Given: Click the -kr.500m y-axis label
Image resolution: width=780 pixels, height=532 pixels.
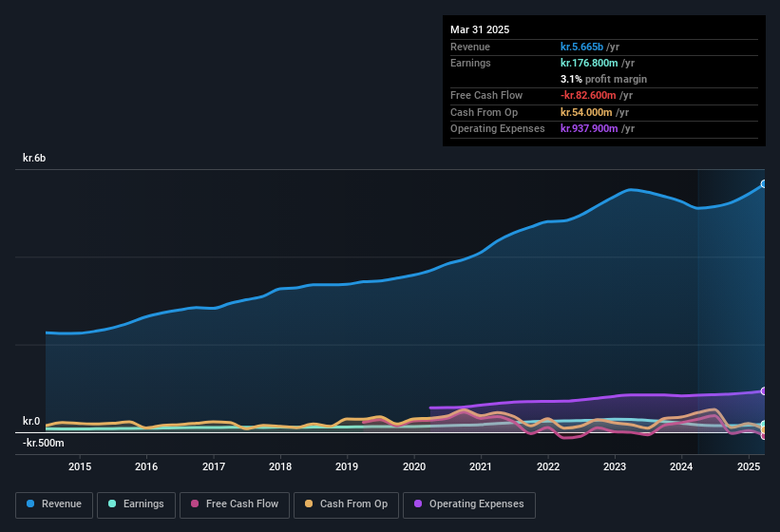Looking at the screenshot, I should [x=44, y=443].
